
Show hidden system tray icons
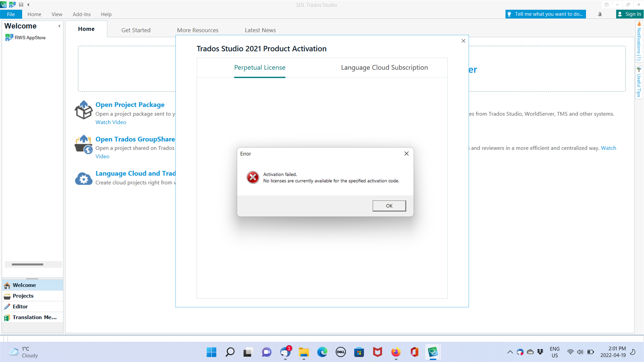(510, 352)
